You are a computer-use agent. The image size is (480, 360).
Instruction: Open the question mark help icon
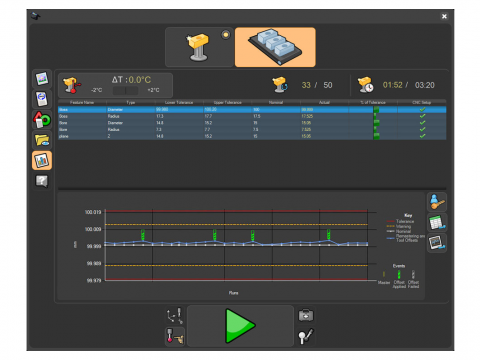(42, 181)
